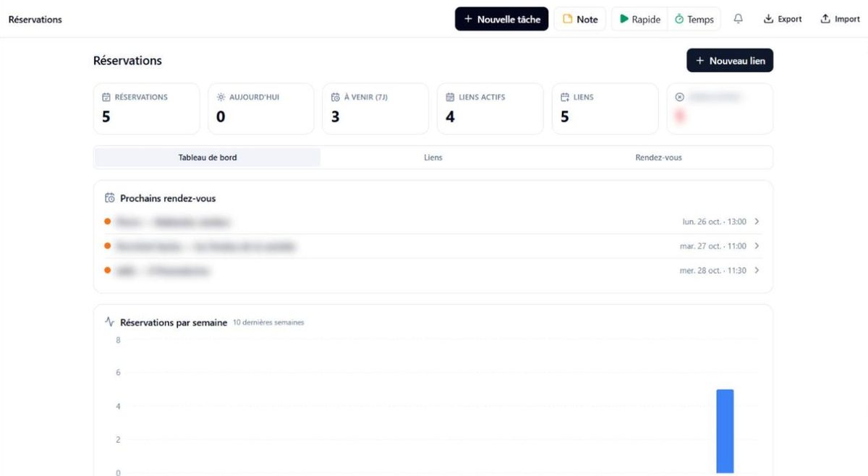Click the date text lun. 26 oct. · 13:00
The height and width of the screenshot is (476, 868).
tap(715, 221)
